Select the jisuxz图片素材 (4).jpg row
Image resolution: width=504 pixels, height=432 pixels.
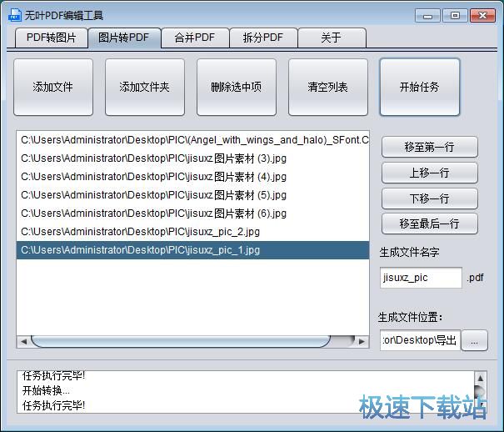tap(192, 177)
